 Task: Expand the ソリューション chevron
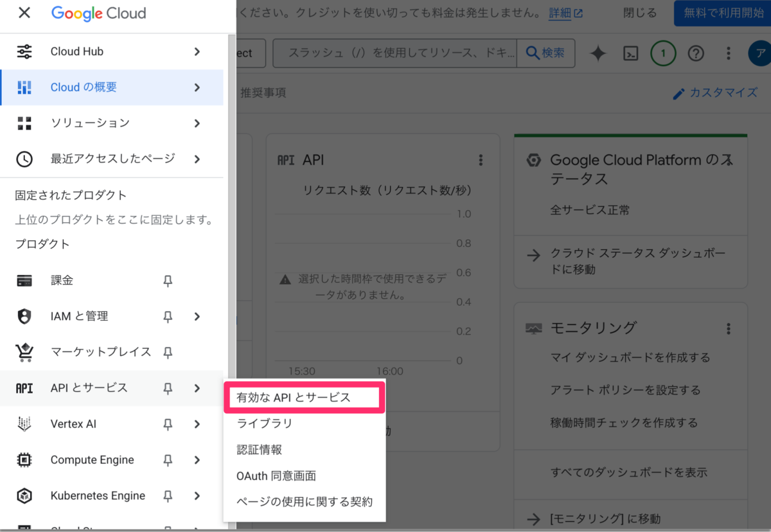coord(197,123)
